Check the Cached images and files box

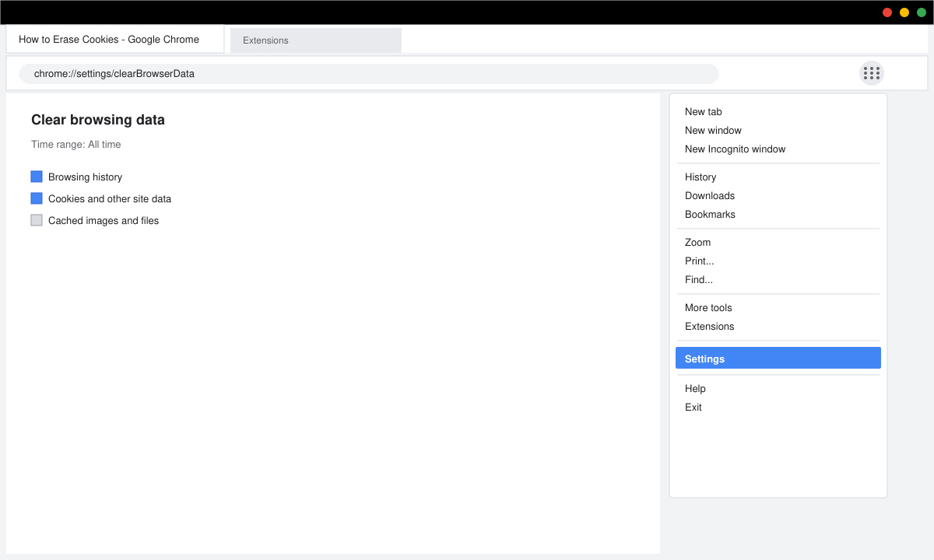[x=37, y=220]
